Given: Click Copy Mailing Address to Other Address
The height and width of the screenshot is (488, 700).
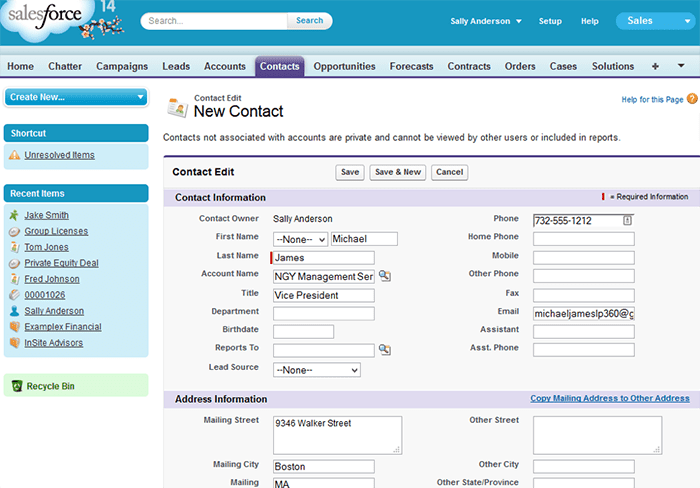Looking at the screenshot, I should pos(610,398).
